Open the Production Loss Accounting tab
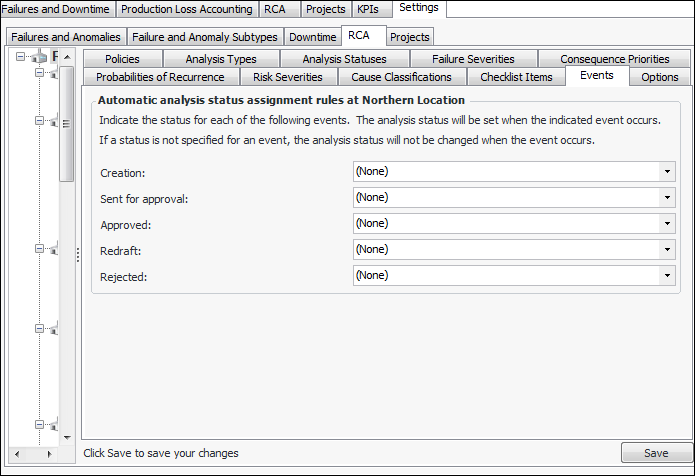The image size is (695, 476). tap(187, 9)
